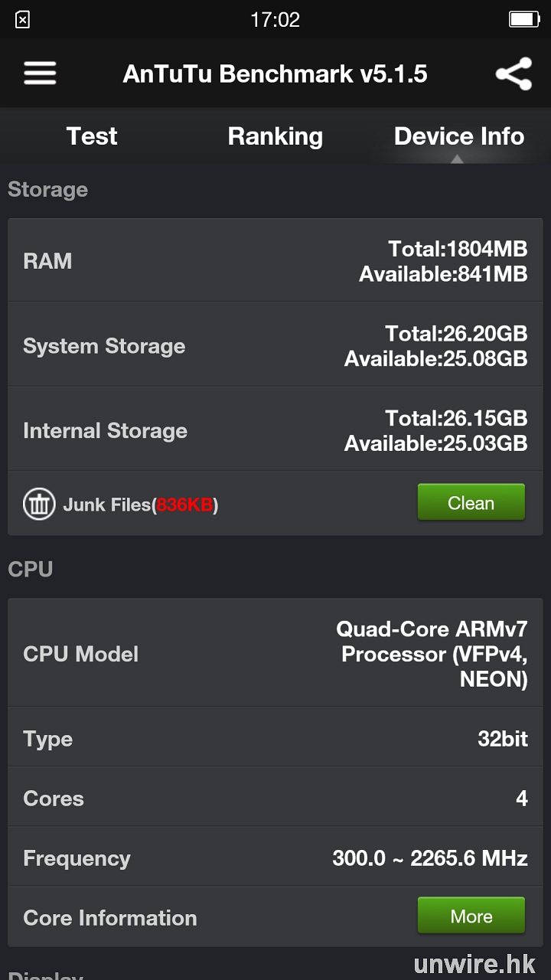Switch to the Test tab
This screenshot has width=551, height=980.
(x=92, y=136)
